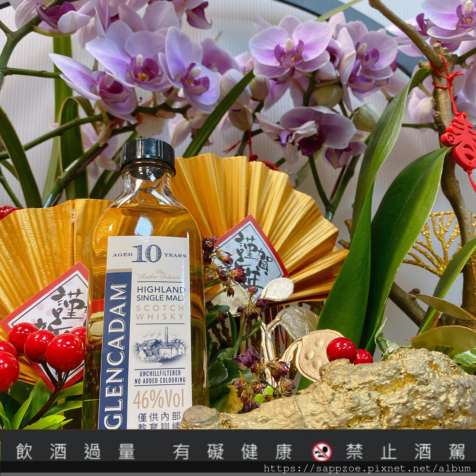476x476 pixels.
Task: Click the sappzoe.pixnet.net album URL text
Action: 367,469
